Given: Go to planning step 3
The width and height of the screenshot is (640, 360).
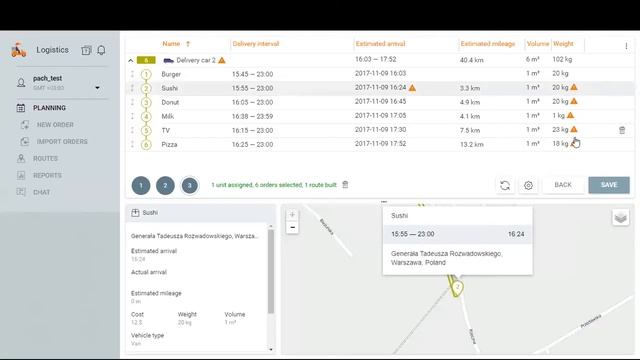Looking at the screenshot, I should (x=189, y=185).
